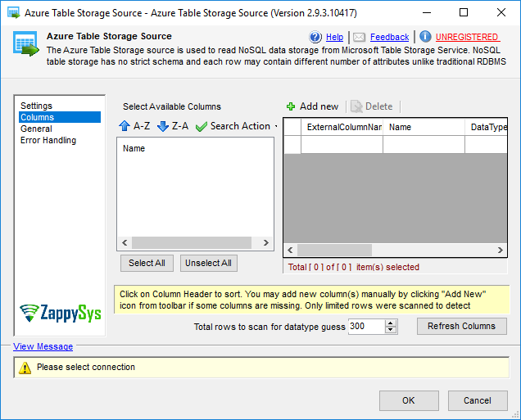Click the blue info icon beside UNREGISTERED
521x420 pixels.
[x=425, y=37]
